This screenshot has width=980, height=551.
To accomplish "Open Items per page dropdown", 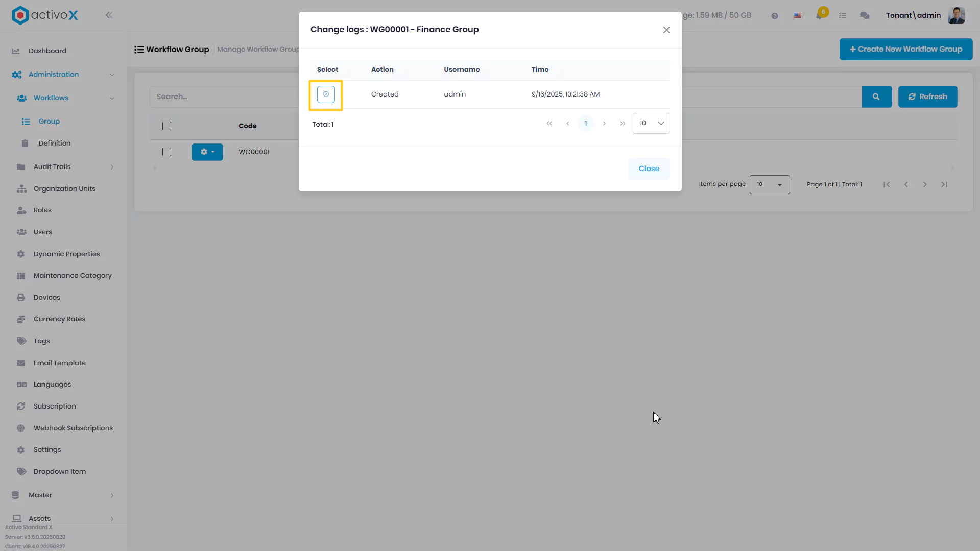I will [x=769, y=185].
